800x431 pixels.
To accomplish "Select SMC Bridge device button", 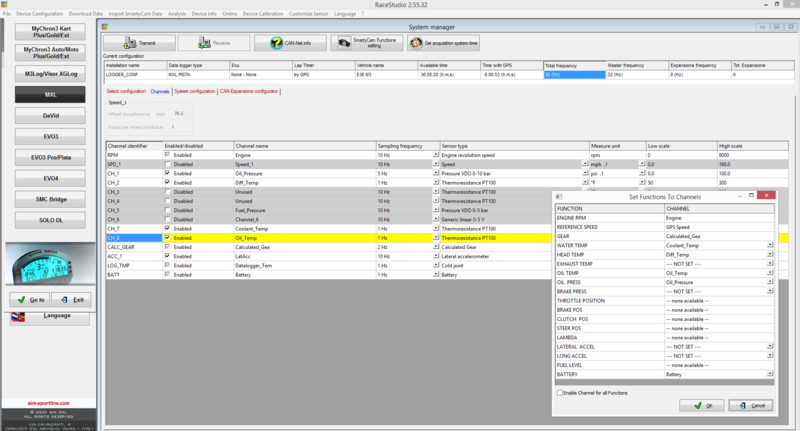I will pos(50,199).
